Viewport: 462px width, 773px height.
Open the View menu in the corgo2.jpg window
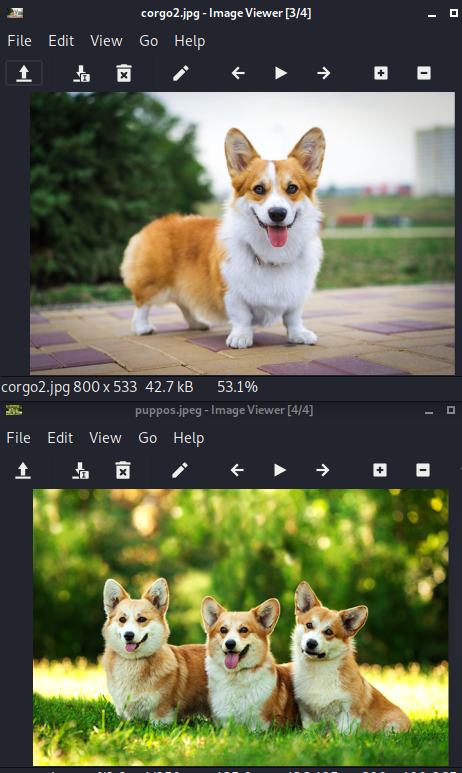click(x=106, y=41)
